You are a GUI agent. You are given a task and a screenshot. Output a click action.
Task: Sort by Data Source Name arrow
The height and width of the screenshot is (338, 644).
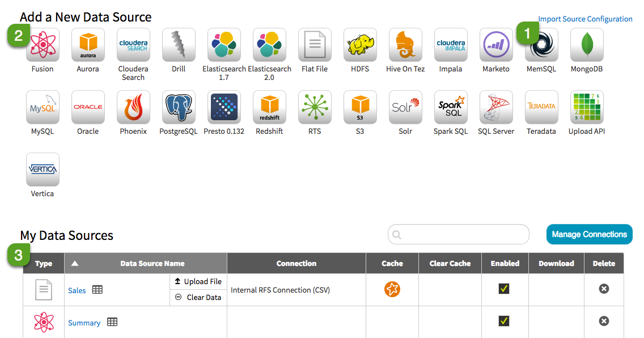pyautogui.click(x=75, y=263)
